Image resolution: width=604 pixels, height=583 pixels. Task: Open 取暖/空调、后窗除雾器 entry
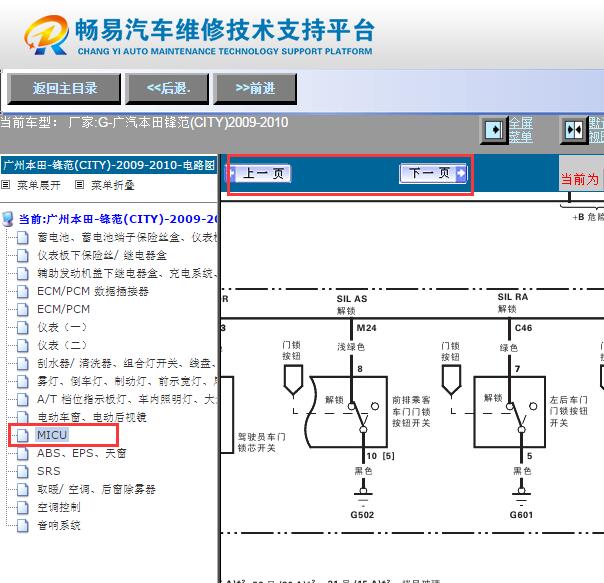[96, 489]
